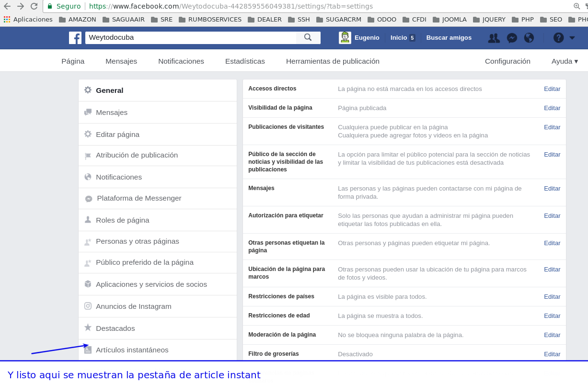Open the AMAZON bookmark folder

78,20
